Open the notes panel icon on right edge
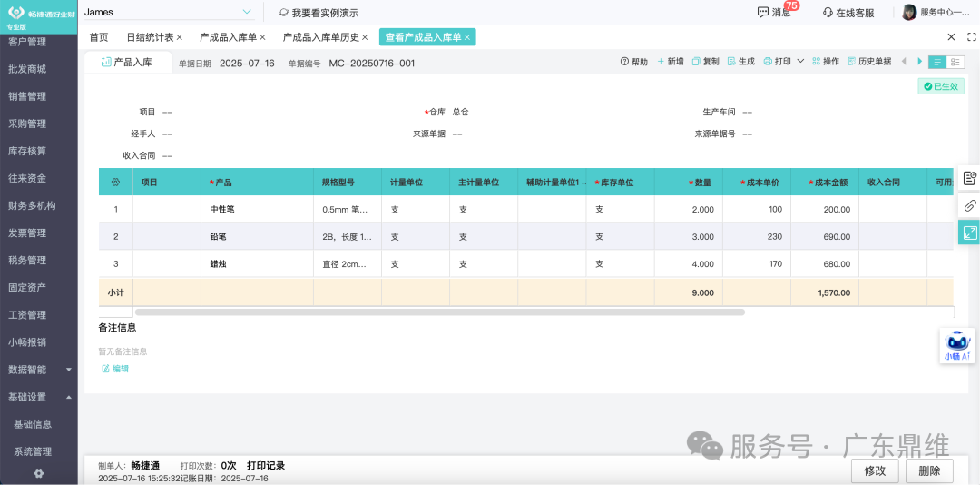980x485 pixels. (x=969, y=178)
